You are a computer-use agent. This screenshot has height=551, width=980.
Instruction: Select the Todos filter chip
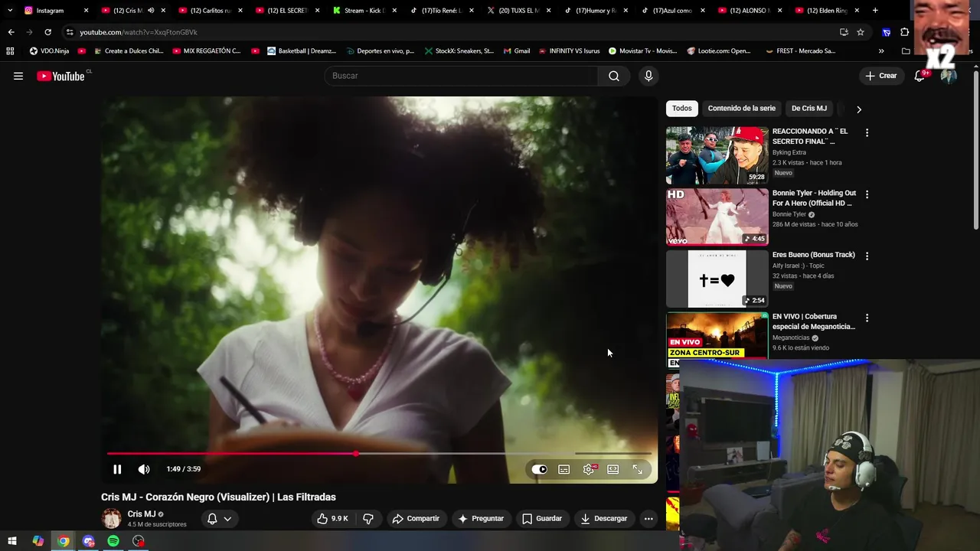[681, 108]
